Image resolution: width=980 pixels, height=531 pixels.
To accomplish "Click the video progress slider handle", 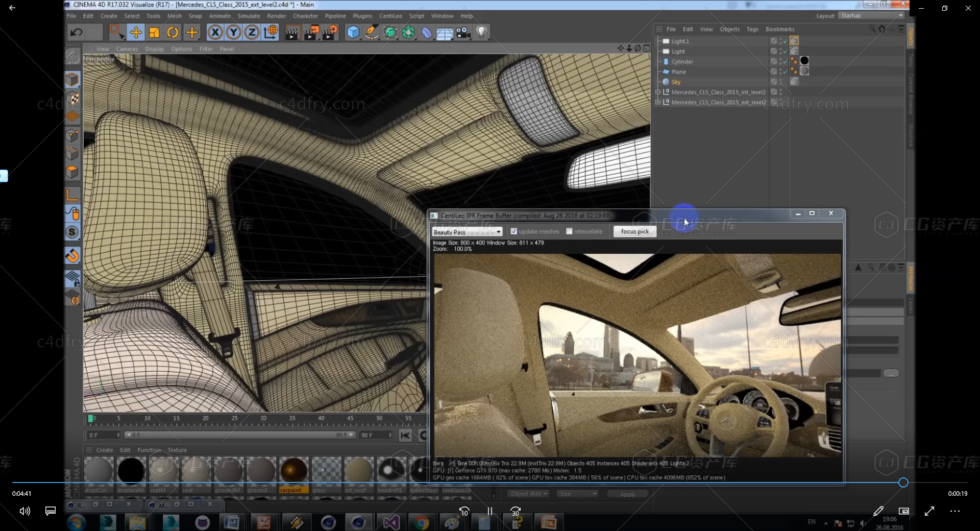I will pyautogui.click(x=903, y=482).
